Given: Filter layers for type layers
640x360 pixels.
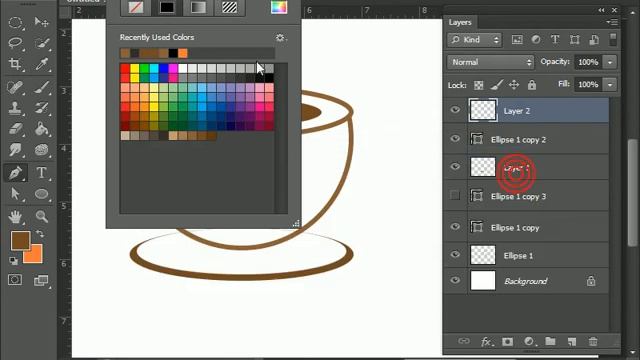Looking at the screenshot, I should pyautogui.click(x=555, y=40).
